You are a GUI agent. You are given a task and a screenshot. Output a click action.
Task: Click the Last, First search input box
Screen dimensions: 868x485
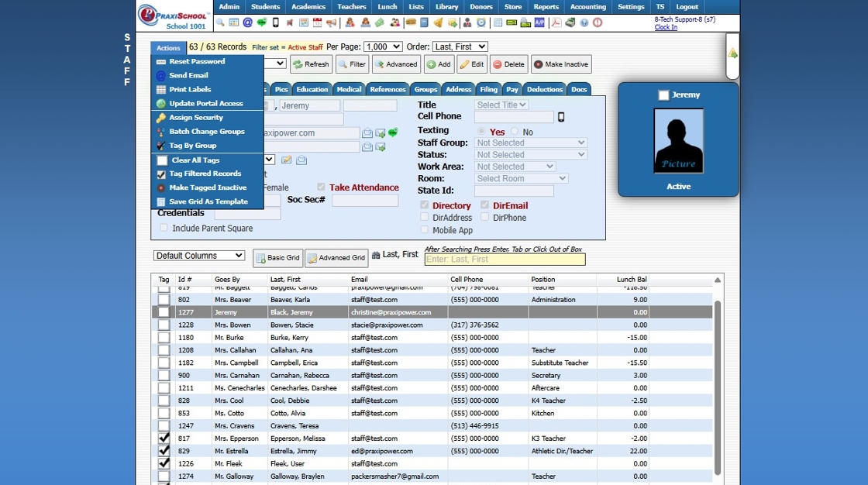505,260
